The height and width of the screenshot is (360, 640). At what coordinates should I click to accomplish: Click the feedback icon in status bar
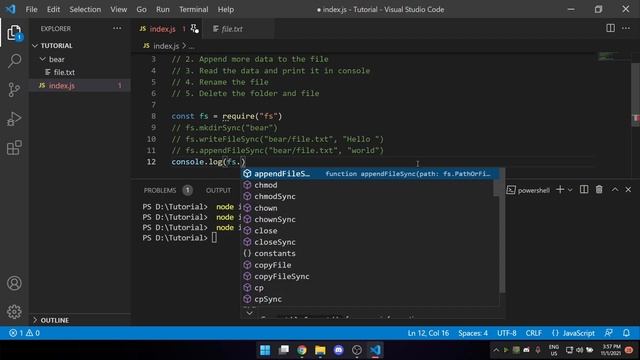pos(609,333)
